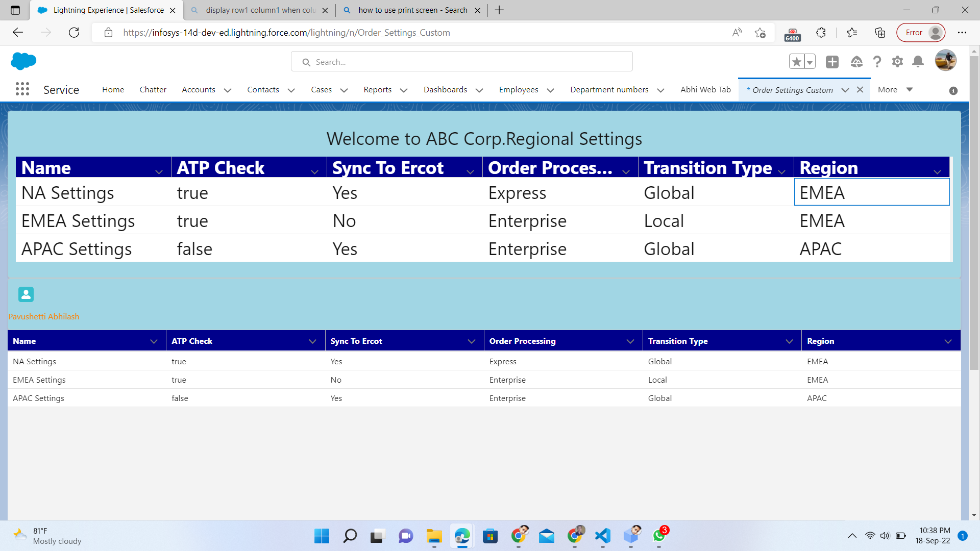Close the Order Settings Custom tab
The image size is (980, 551).
(x=860, y=90)
